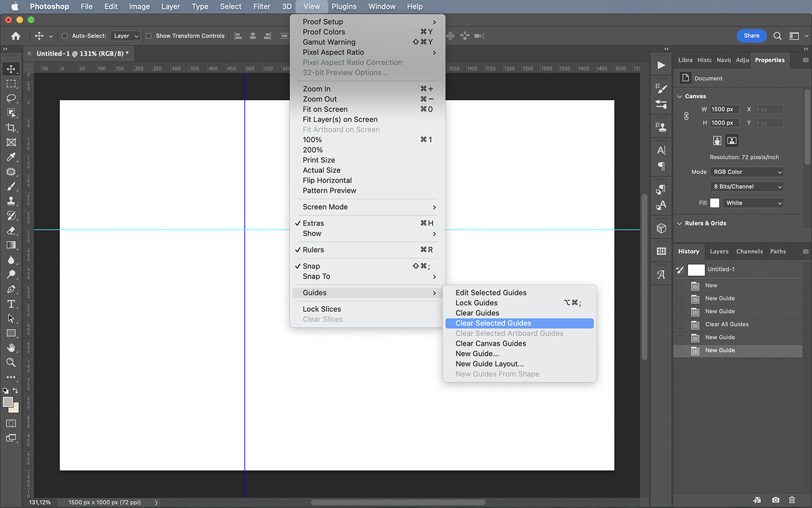812x508 pixels.
Task: Pick the Eyedropper tool
Action: tap(11, 157)
